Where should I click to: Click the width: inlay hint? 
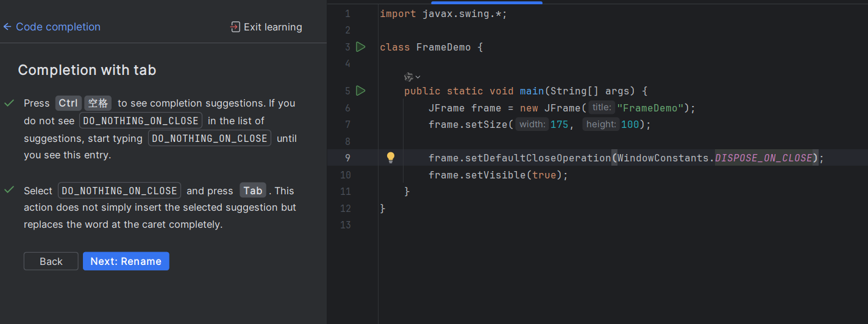click(532, 124)
